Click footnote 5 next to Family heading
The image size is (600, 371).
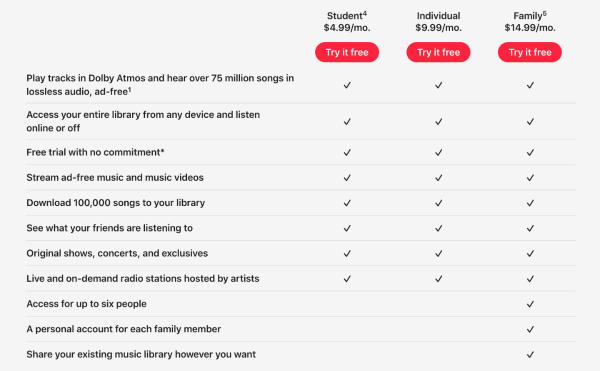(545, 14)
